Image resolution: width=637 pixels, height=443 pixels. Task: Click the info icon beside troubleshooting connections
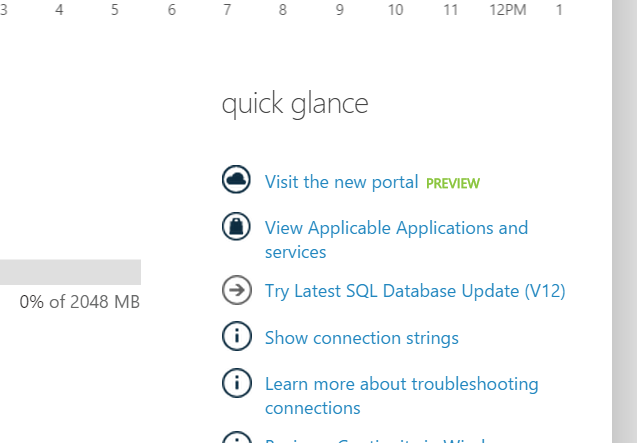[236, 383]
